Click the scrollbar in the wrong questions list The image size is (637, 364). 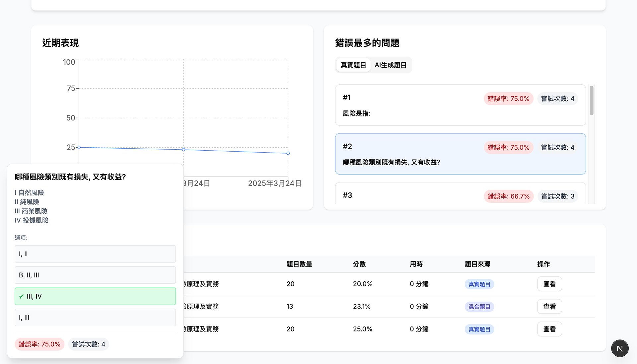pyautogui.click(x=591, y=101)
